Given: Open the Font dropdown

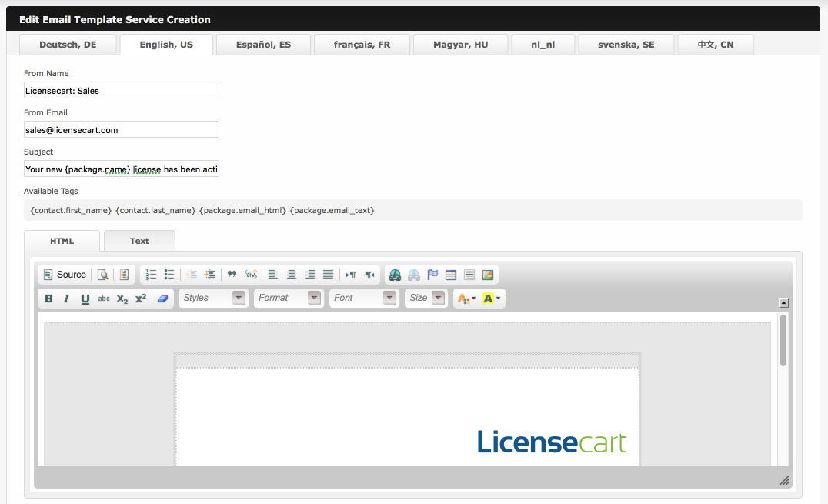Looking at the screenshot, I should click(364, 298).
